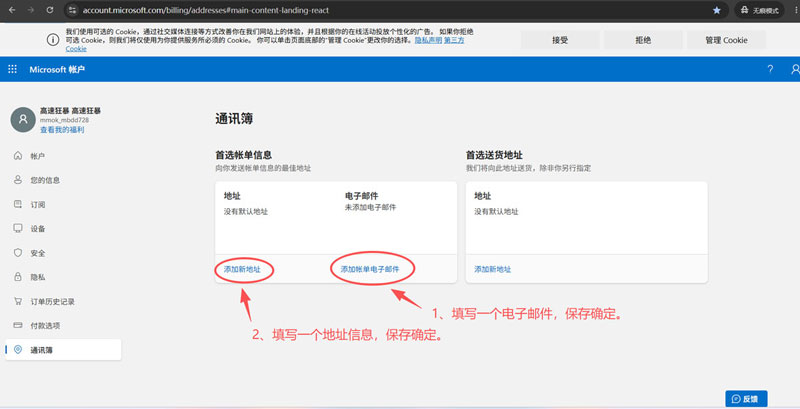Click the monitor icon beside 设备
Image resolution: width=800 pixels, height=409 pixels.
(18, 228)
